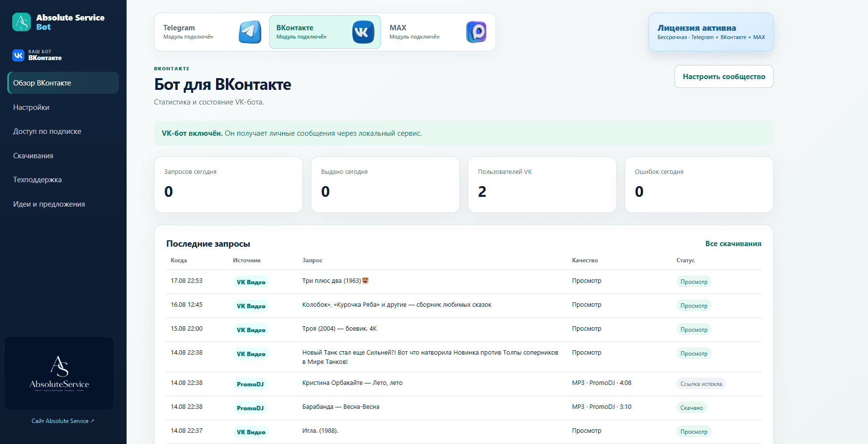868x444 pixels.
Task: Click request 'Новый Танк стал еще Сильней?!'
Action: click(x=431, y=357)
